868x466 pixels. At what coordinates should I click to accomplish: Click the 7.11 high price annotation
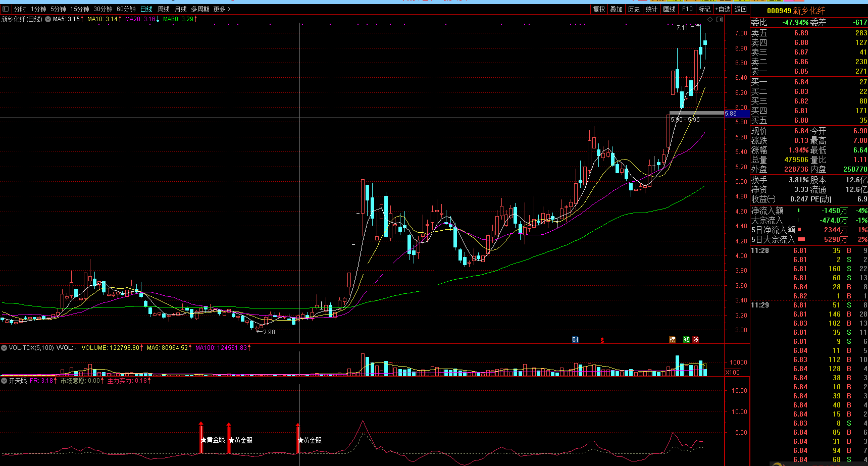682,27
